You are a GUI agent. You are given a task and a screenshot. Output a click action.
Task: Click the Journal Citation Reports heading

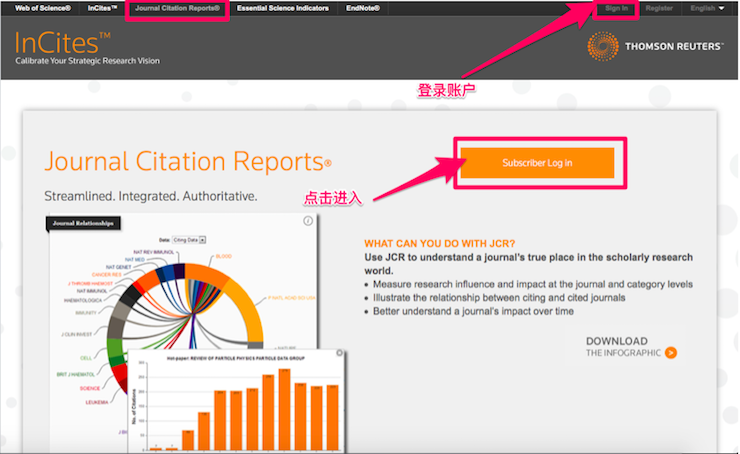[x=188, y=161]
